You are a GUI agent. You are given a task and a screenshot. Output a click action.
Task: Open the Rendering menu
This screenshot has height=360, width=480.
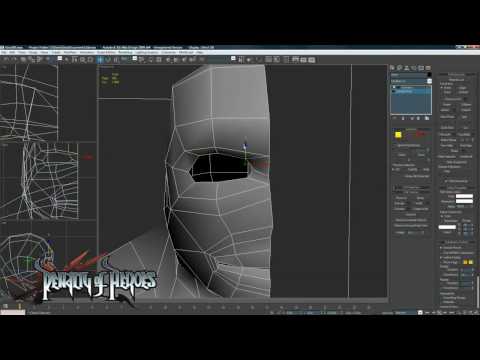[125, 53]
